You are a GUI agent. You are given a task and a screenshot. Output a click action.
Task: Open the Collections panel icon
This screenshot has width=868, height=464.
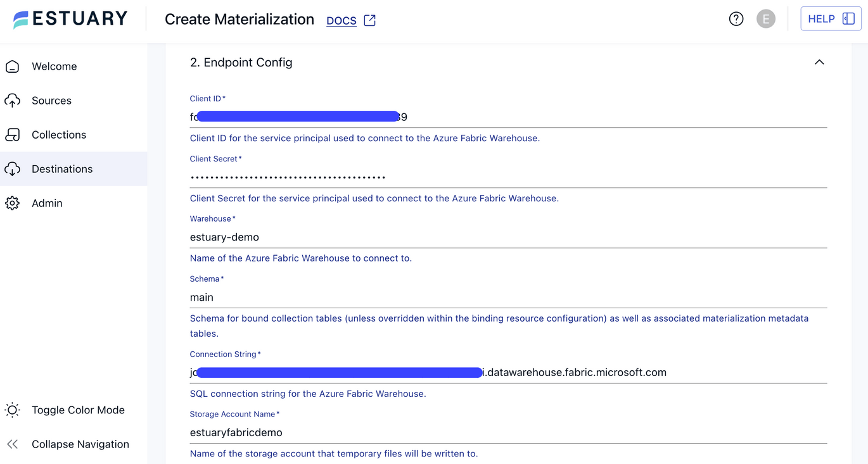coord(13,134)
